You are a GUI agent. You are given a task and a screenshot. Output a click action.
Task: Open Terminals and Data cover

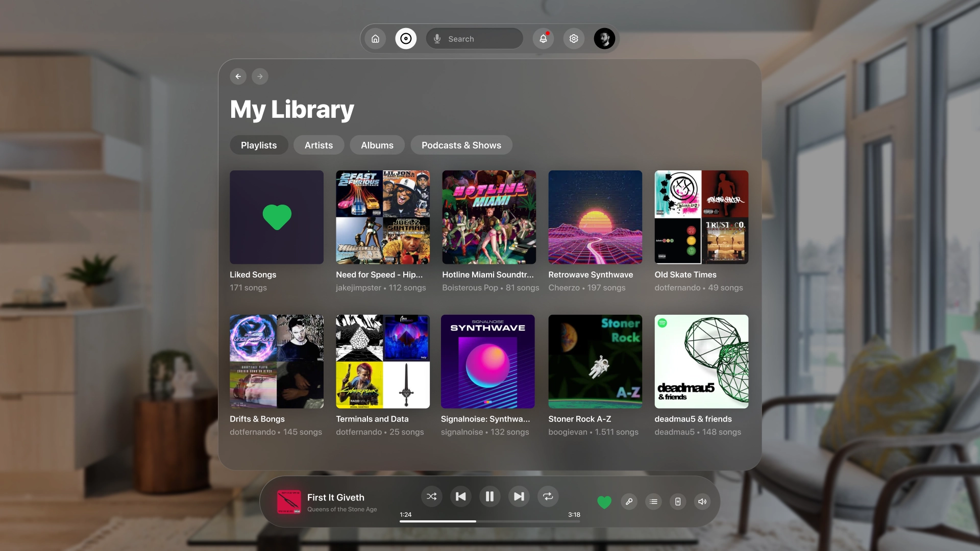(x=383, y=362)
